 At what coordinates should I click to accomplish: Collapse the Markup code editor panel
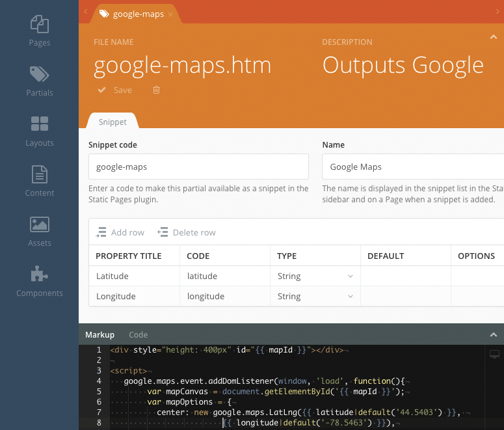click(493, 334)
